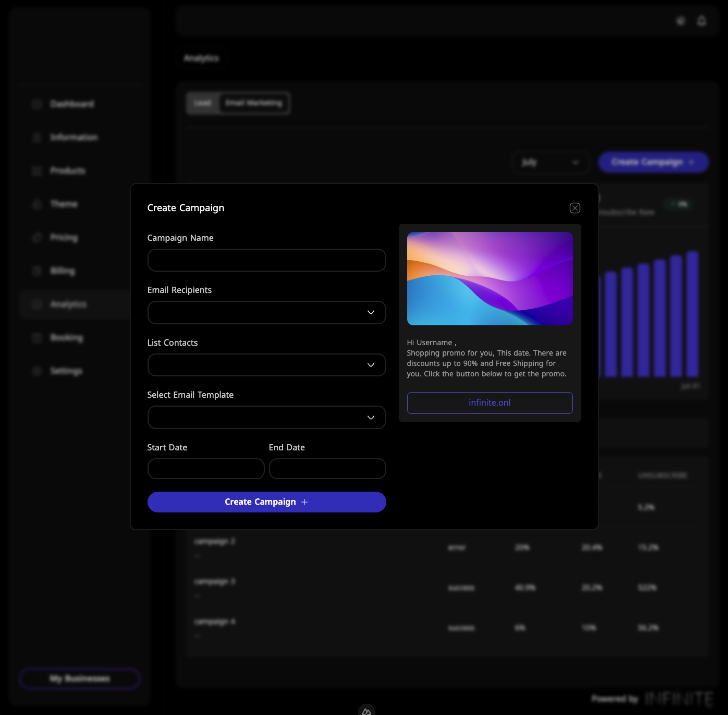The height and width of the screenshot is (715, 728).
Task: Click the Nuxt devtools icon at bottom
Action: [x=366, y=711]
